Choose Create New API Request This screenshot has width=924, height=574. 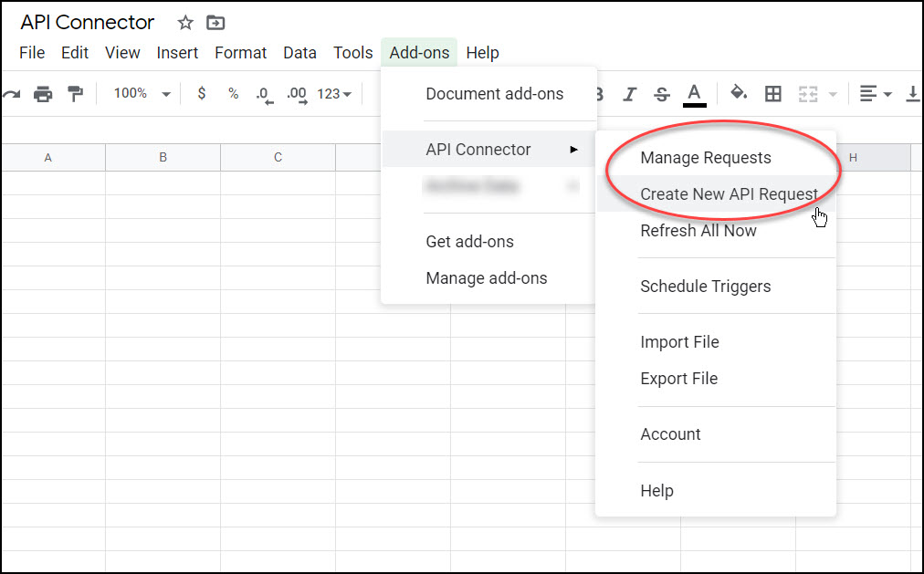tap(729, 193)
